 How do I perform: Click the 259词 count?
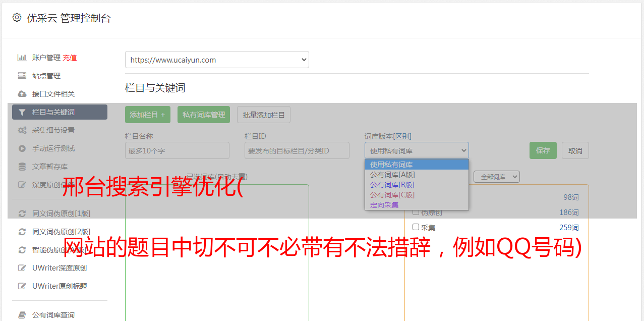pos(569,228)
